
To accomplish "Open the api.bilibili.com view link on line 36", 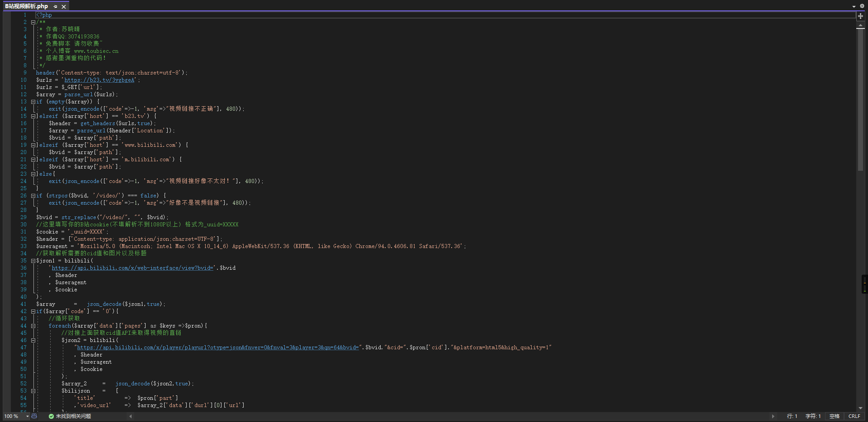I will 132,268.
